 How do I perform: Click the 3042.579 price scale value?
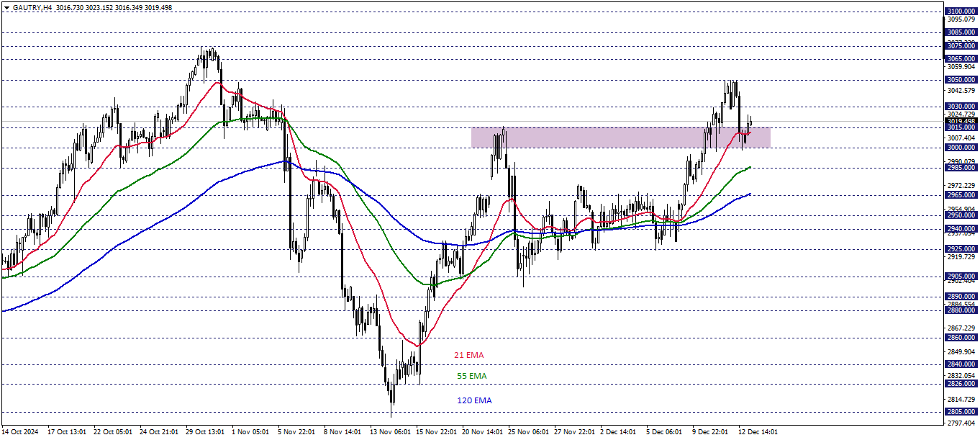coord(961,91)
